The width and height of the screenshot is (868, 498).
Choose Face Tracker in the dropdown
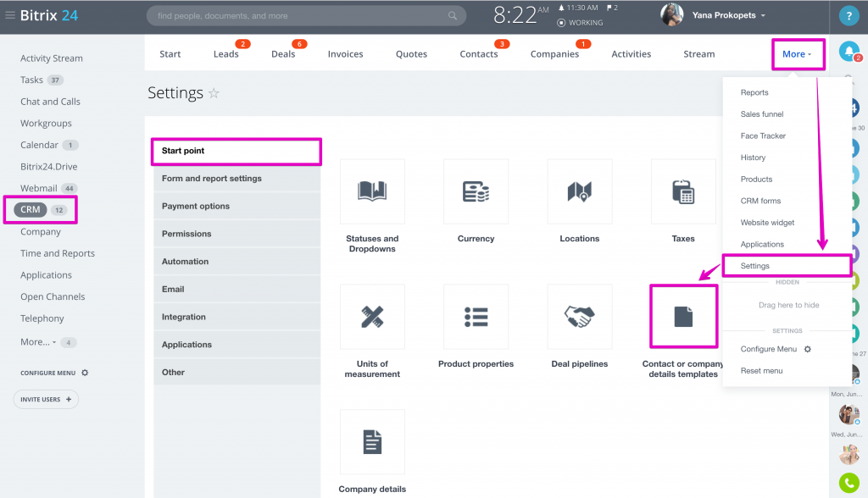[763, 136]
